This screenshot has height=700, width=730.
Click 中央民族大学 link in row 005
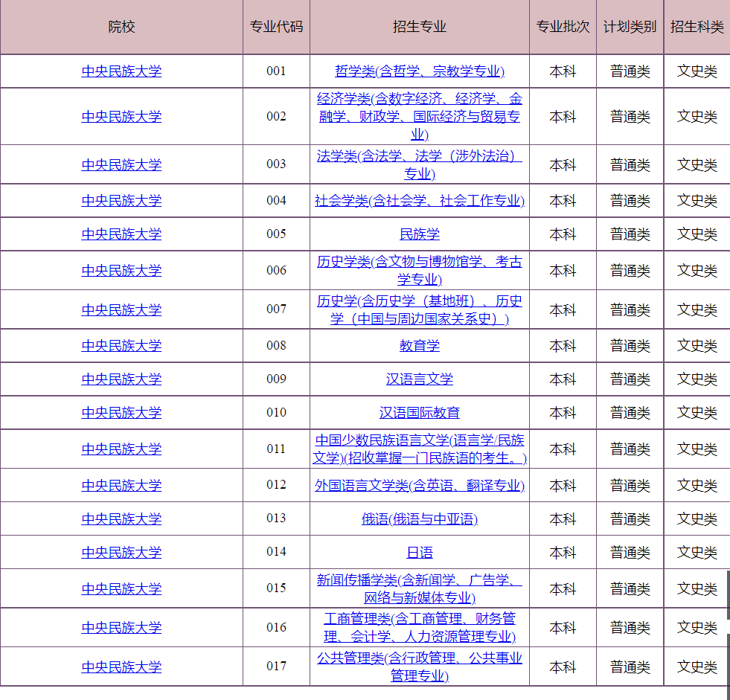pos(121,234)
